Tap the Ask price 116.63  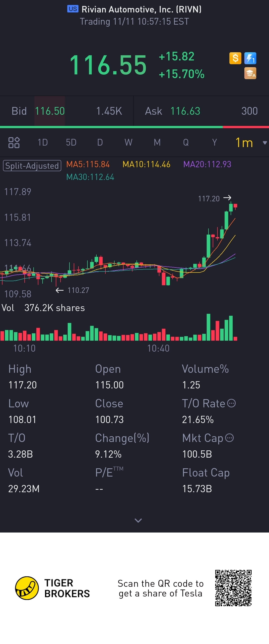point(185,111)
